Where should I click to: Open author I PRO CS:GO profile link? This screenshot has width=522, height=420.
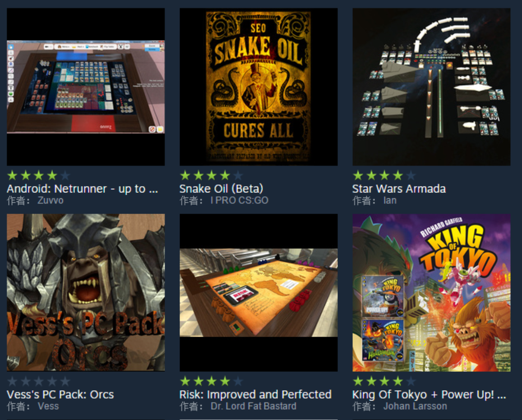coord(240,201)
